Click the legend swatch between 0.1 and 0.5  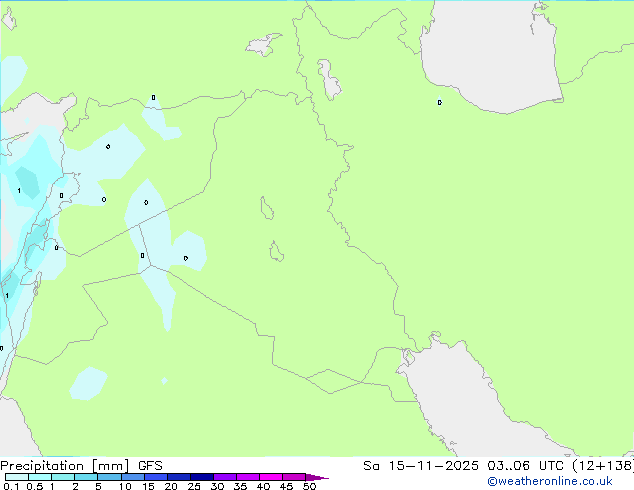point(17,477)
